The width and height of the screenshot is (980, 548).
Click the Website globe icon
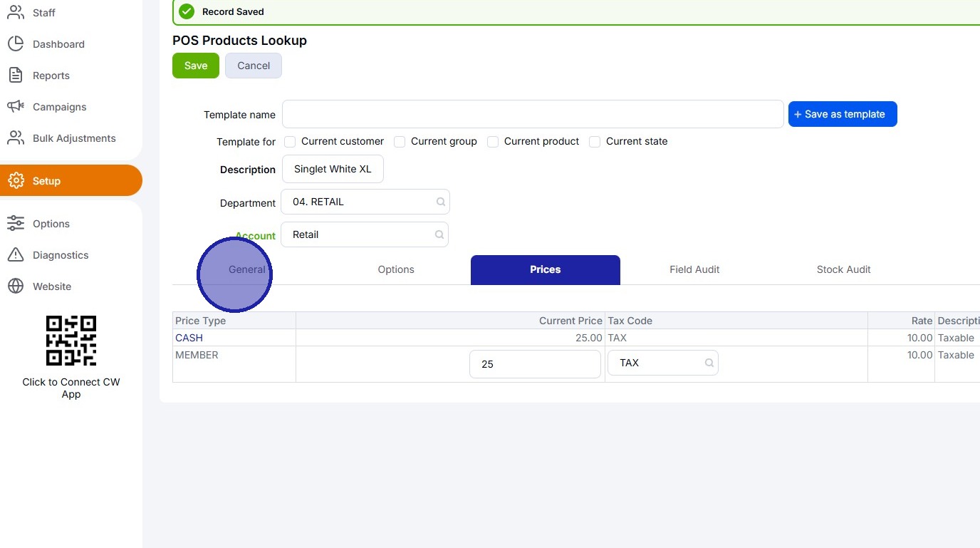click(x=16, y=286)
